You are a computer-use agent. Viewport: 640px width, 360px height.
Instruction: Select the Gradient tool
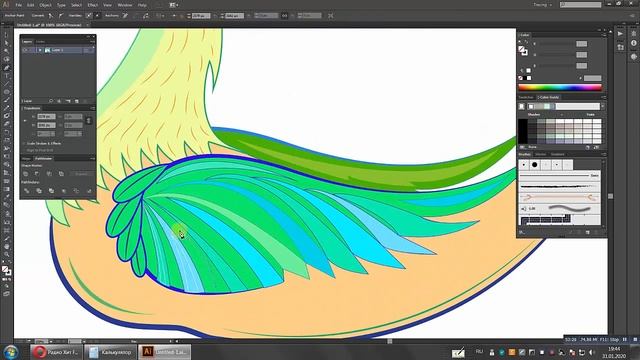click(6, 189)
